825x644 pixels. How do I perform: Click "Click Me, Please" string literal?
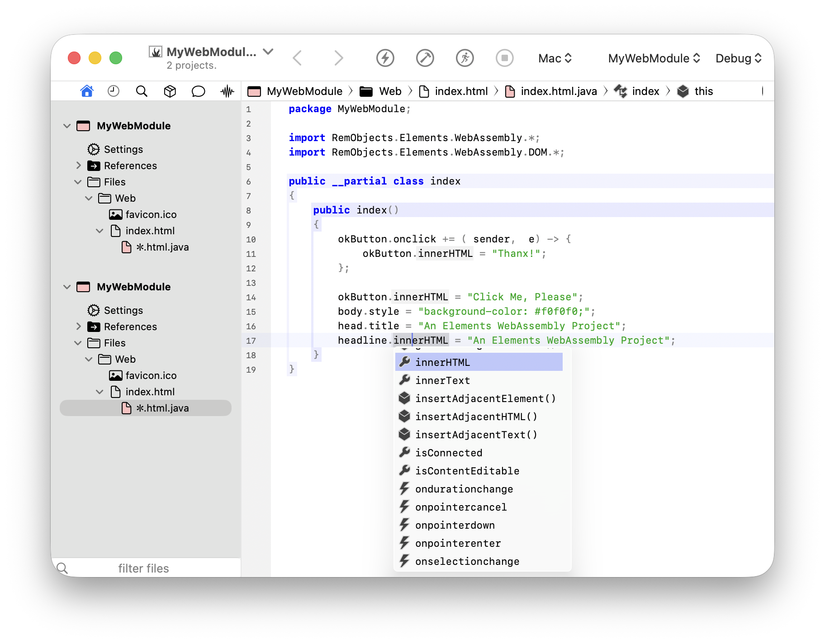[522, 297]
